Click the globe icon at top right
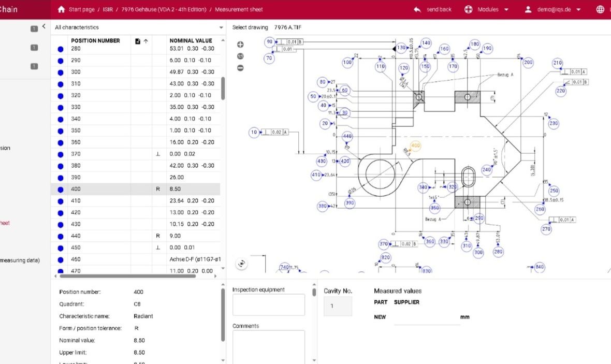The image size is (611, 364). pos(600,9)
